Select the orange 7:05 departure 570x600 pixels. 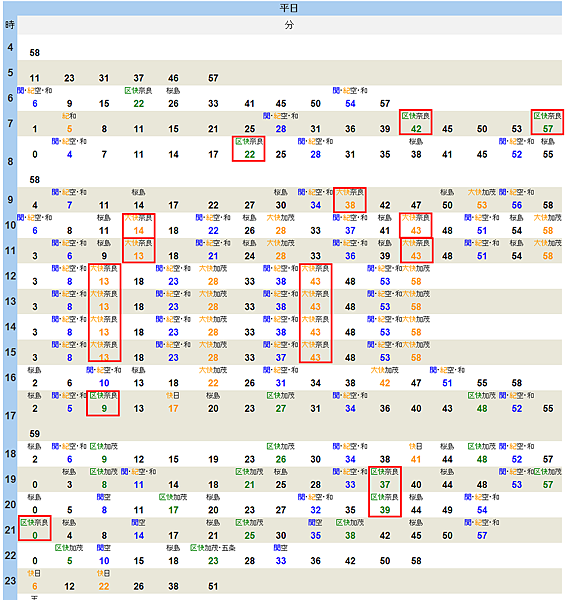click(69, 129)
